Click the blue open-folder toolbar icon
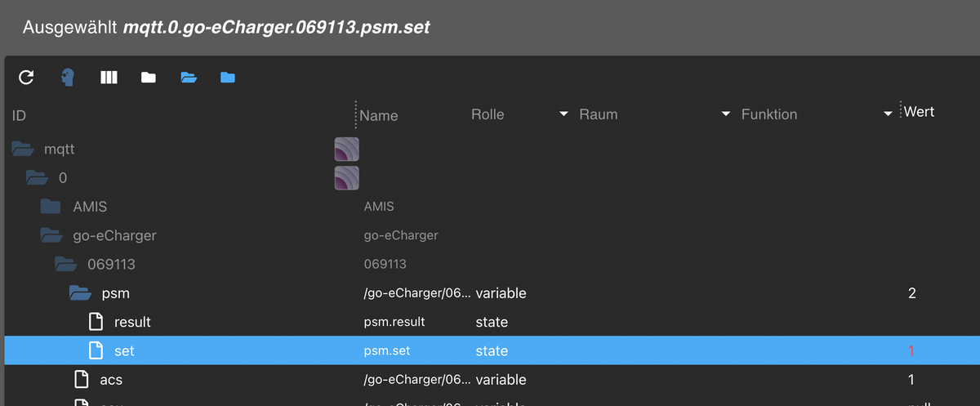The image size is (980, 406). (x=189, y=78)
